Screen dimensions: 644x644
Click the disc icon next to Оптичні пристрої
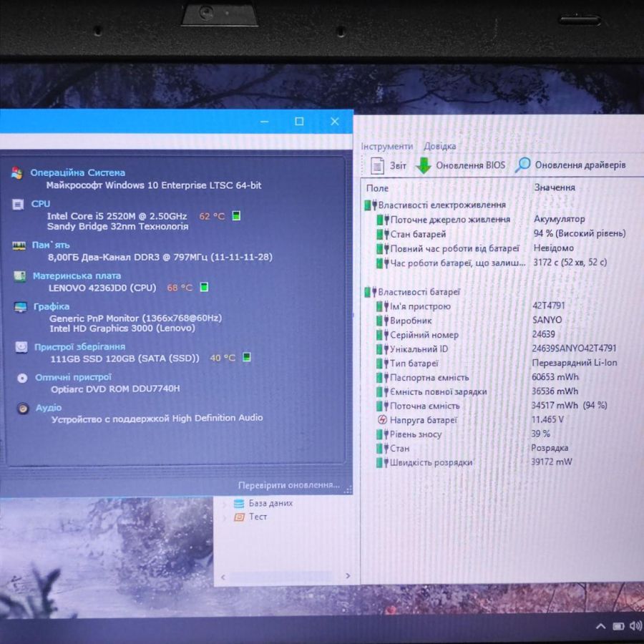pyautogui.click(x=22, y=379)
